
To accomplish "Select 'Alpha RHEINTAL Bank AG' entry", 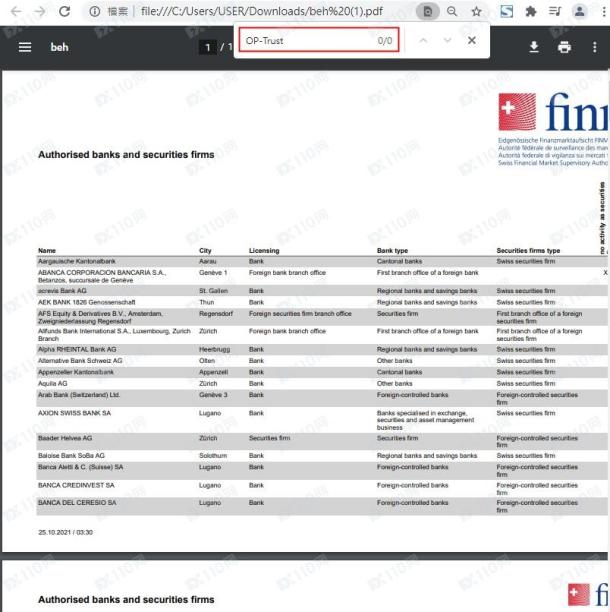I will pyautogui.click(x=77, y=349).
